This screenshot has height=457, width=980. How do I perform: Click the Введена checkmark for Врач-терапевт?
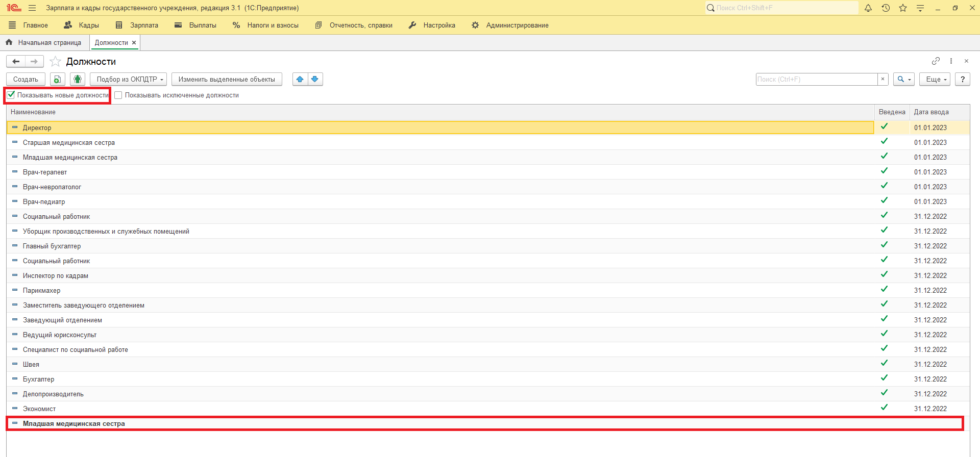click(x=884, y=171)
